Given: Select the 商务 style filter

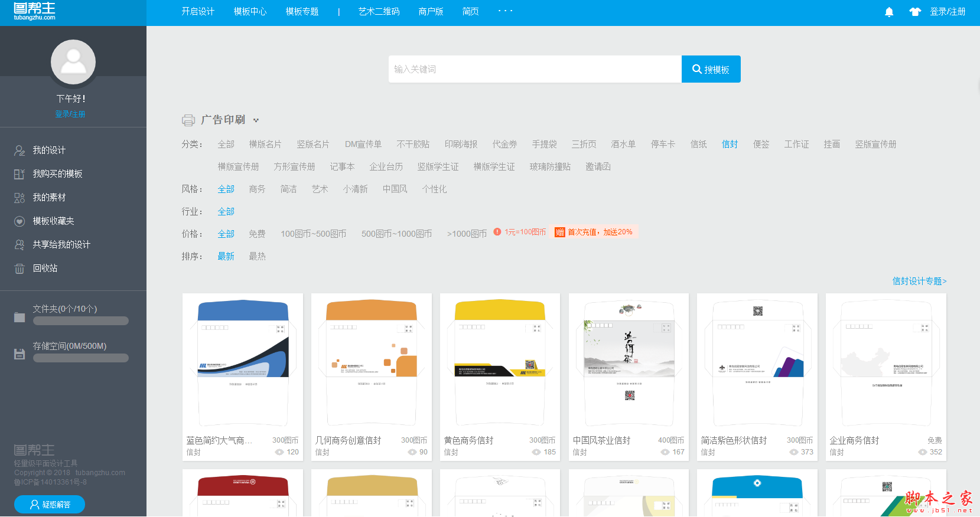Looking at the screenshot, I should pos(257,189).
